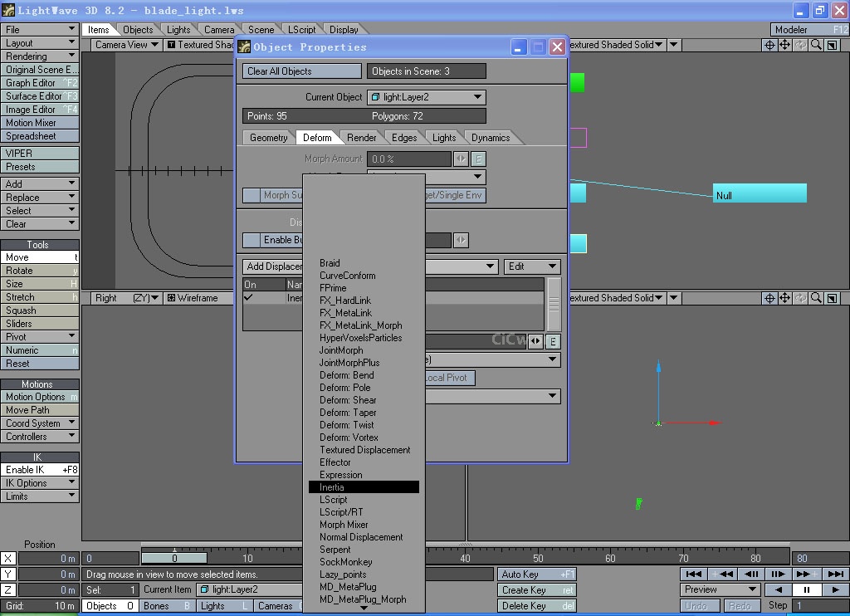Toggle the Y axis button

[x=8, y=574]
